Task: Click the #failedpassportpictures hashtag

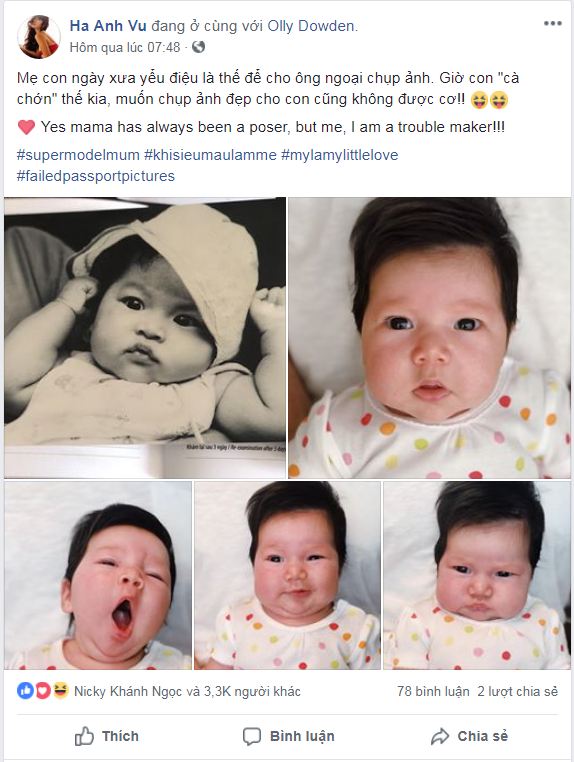Action: (x=96, y=176)
